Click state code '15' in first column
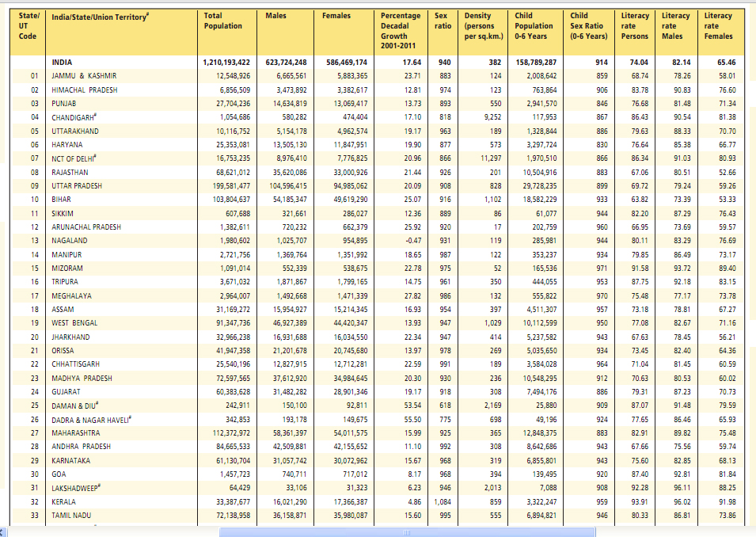This screenshot has width=756, height=537. tap(35, 268)
